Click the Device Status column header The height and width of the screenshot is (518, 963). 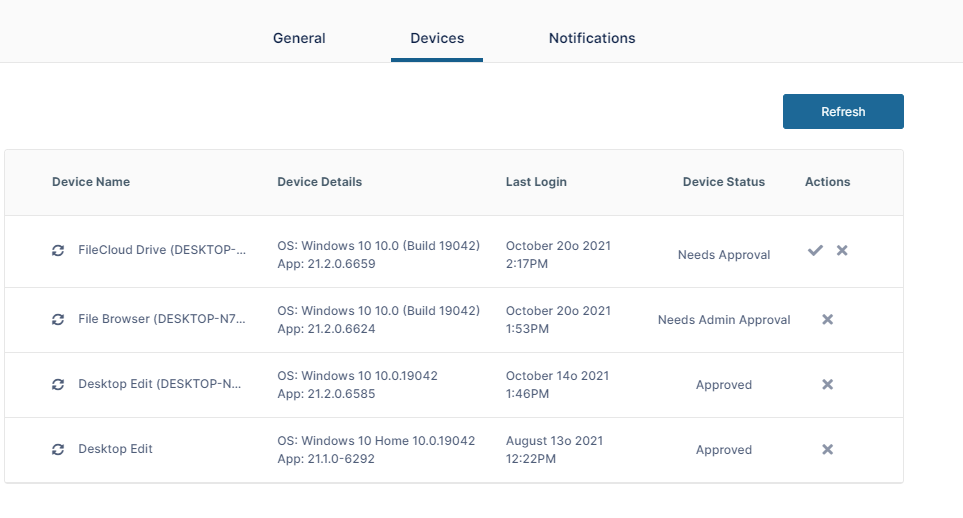point(723,182)
